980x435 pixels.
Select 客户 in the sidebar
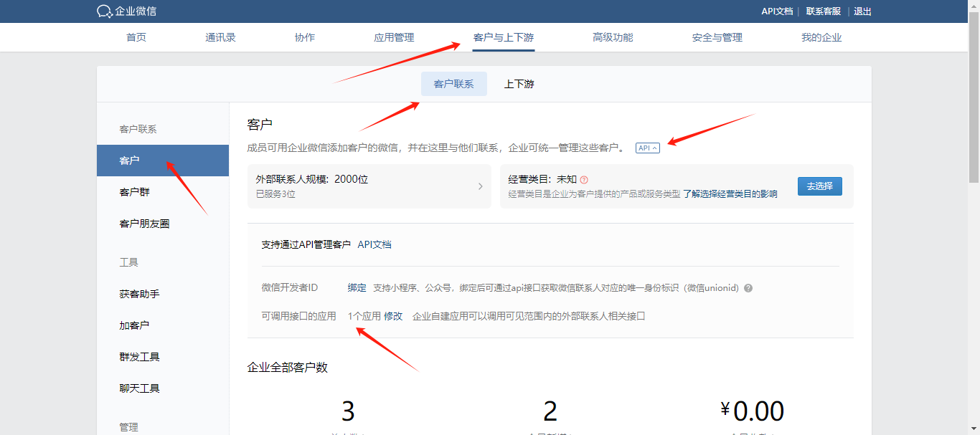pos(163,161)
